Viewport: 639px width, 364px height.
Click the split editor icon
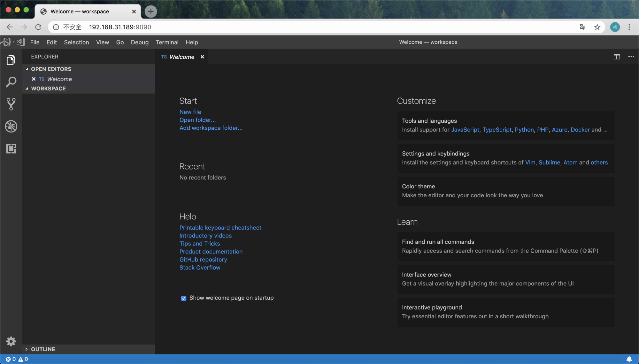click(x=617, y=57)
